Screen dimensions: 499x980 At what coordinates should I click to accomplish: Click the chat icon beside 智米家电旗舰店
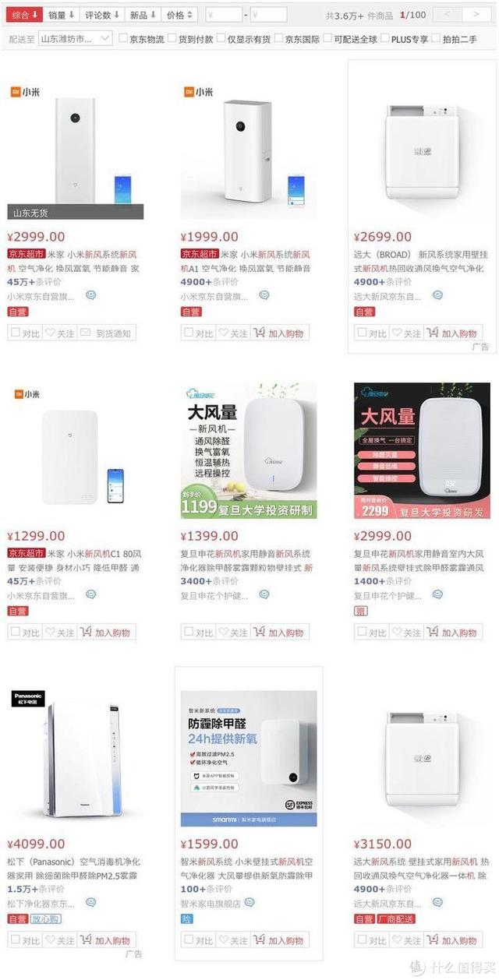[x=249, y=902]
